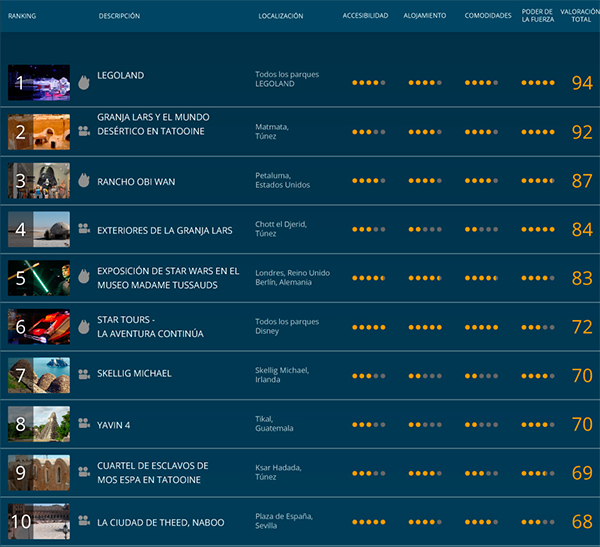The width and height of the screenshot is (600, 547).
Task: Click the camera icon by Cuartel de Esclavos
Action: (x=84, y=473)
